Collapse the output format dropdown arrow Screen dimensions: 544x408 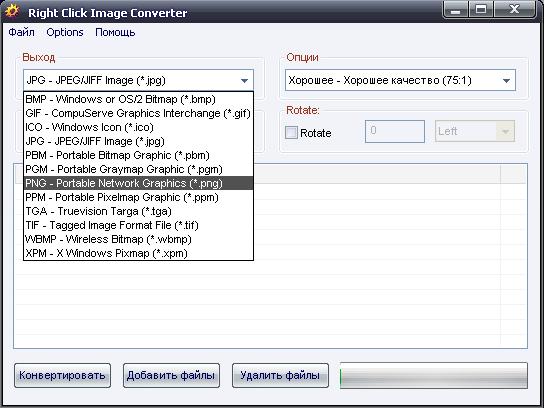click(x=244, y=81)
